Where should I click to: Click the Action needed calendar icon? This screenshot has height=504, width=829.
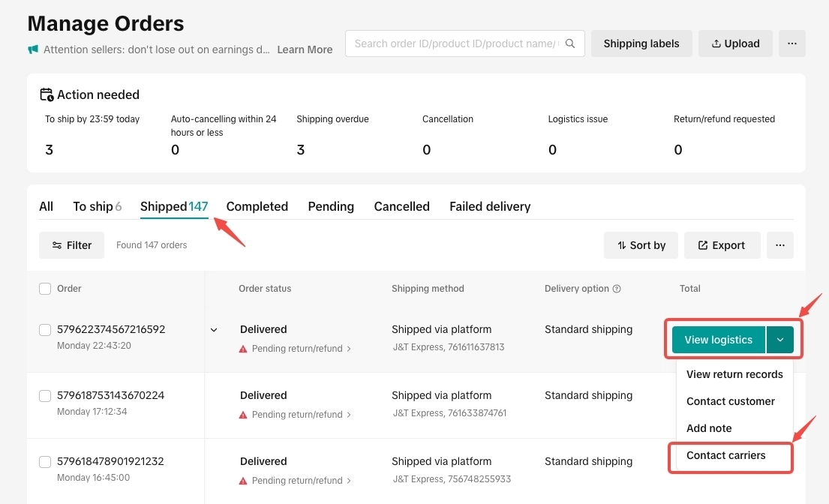point(47,95)
